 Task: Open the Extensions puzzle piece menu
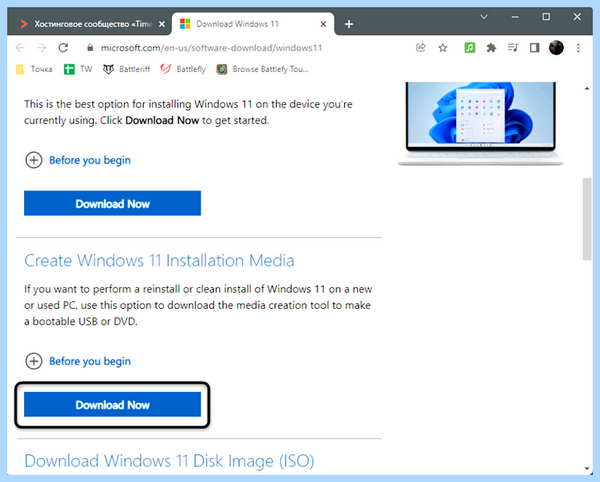click(x=491, y=48)
